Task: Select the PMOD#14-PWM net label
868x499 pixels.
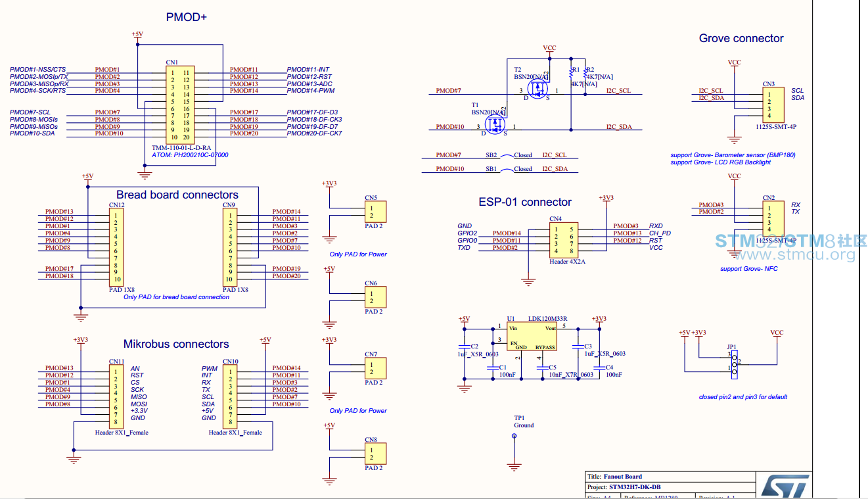Action: 311,91
